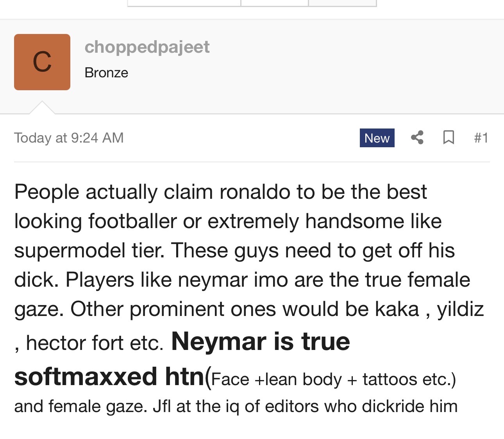Image resolution: width=504 pixels, height=439 pixels.
Task: Open the orange C avatar
Action: tap(42, 62)
